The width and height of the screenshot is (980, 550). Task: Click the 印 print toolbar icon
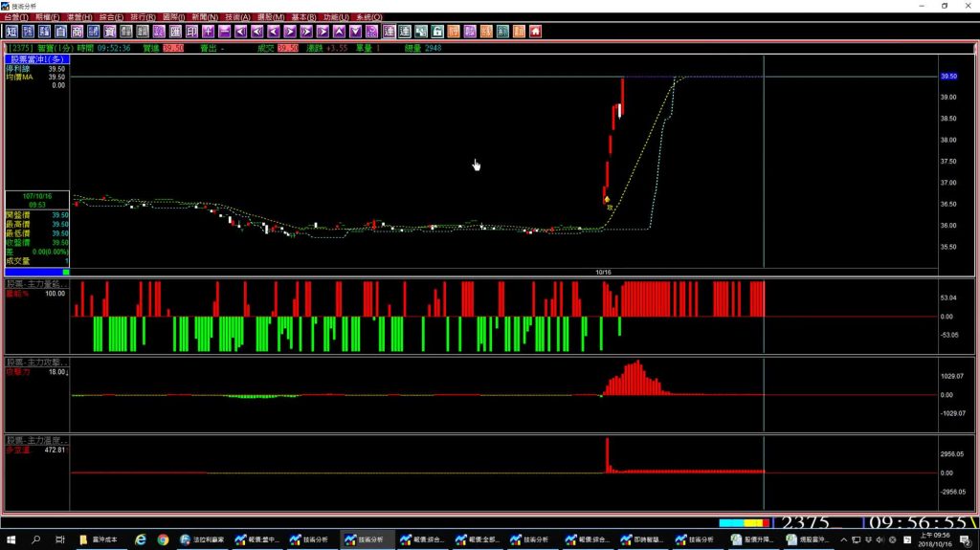click(x=191, y=32)
